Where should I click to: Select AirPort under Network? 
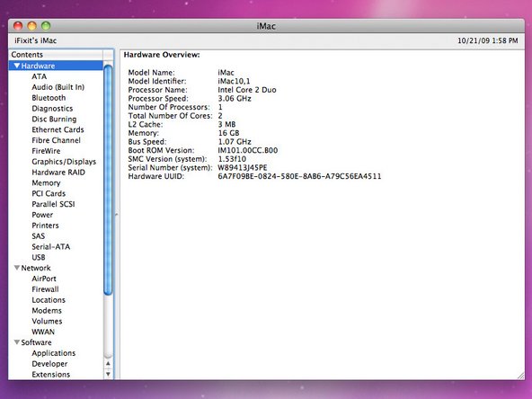click(44, 279)
